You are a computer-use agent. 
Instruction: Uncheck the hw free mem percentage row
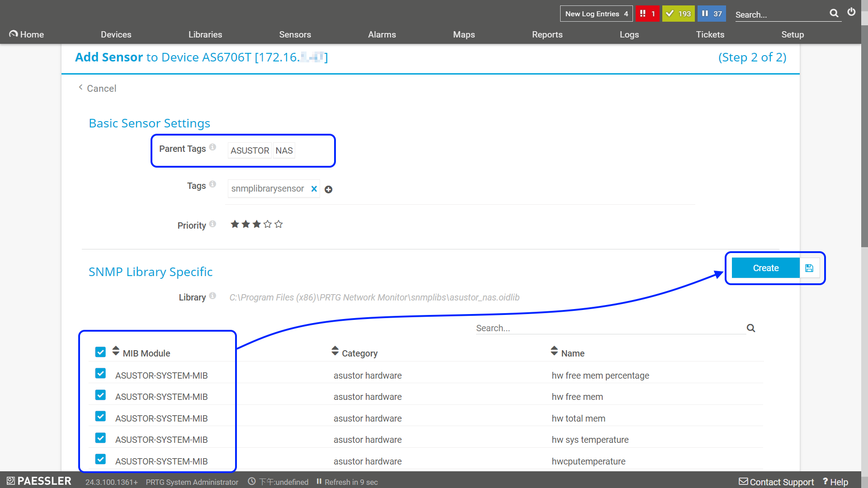point(100,373)
